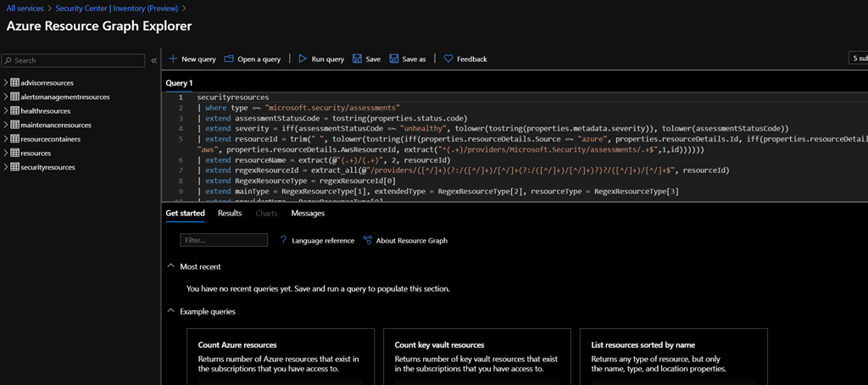Collapse the Most recent section
The image size is (868, 385).
[x=171, y=266]
